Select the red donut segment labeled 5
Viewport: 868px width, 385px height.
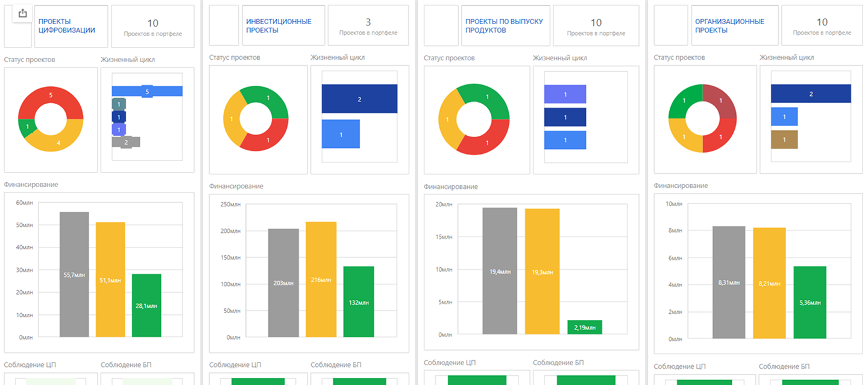tap(51, 97)
